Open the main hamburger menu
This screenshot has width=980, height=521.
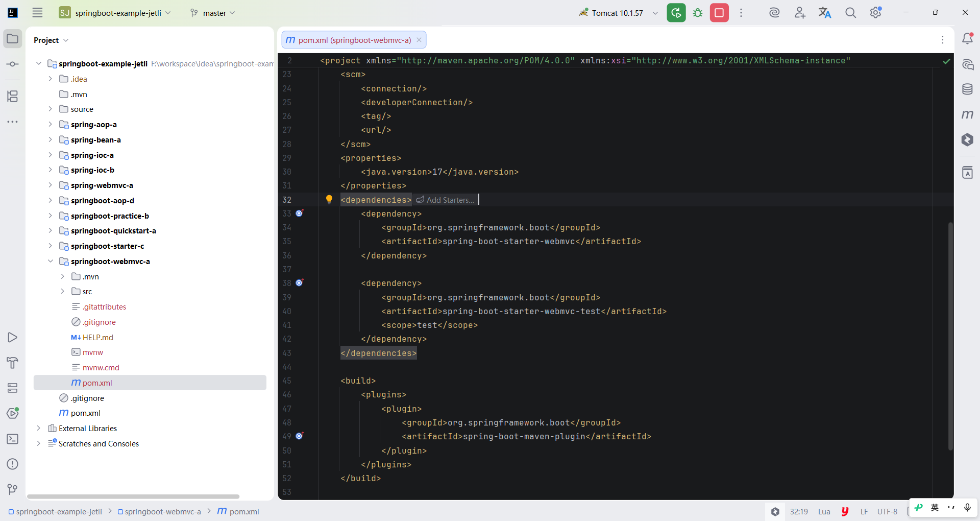pos(37,13)
